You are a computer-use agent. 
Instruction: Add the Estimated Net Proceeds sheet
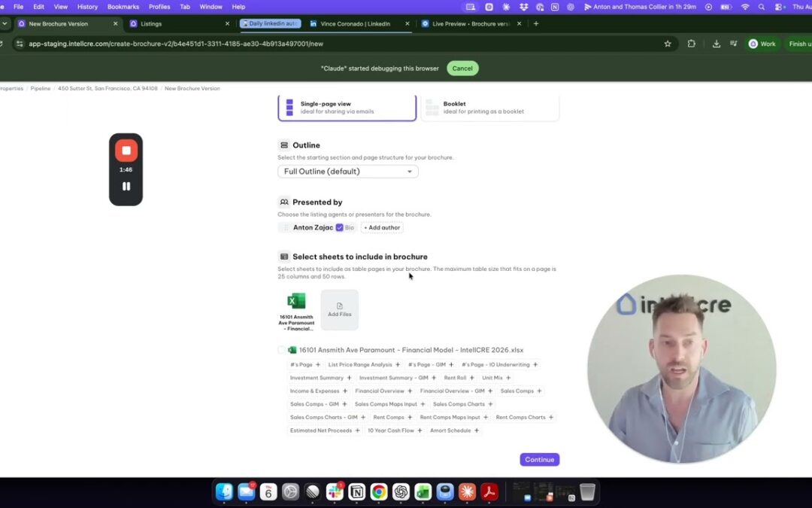click(357, 430)
